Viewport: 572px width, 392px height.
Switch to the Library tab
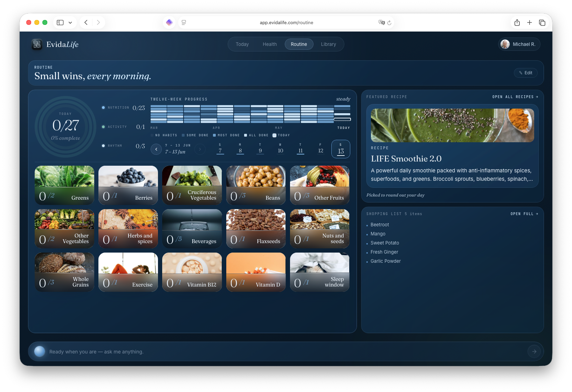tap(329, 44)
